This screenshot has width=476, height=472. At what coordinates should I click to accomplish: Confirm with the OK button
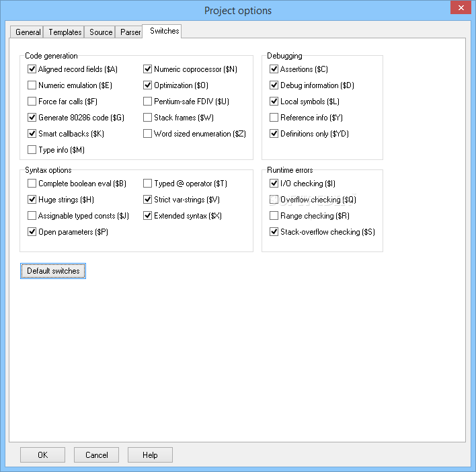click(x=42, y=455)
